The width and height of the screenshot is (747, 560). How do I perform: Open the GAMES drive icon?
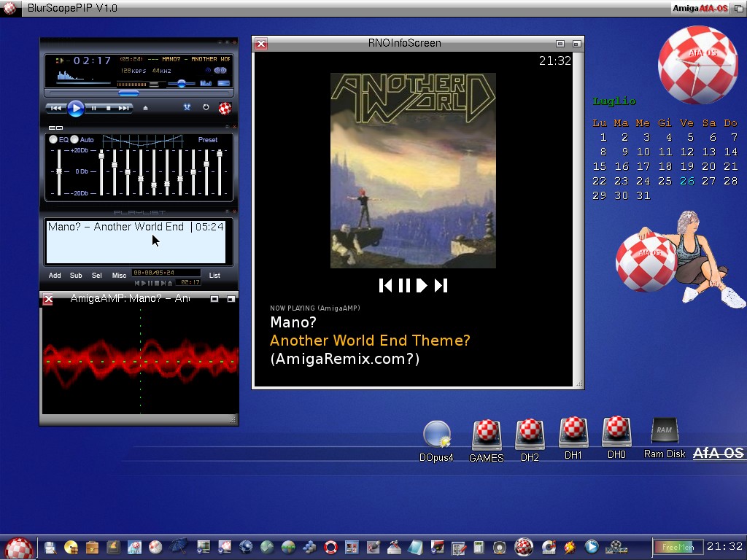click(x=486, y=435)
